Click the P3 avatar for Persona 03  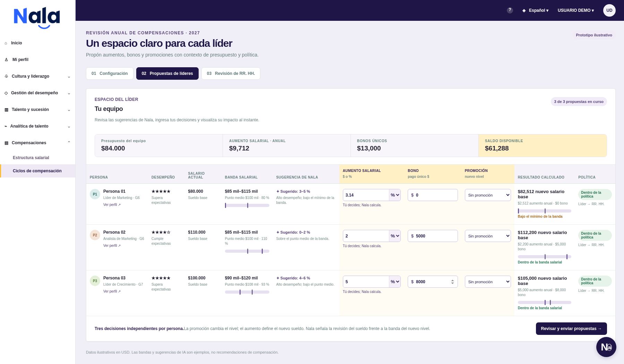pyautogui.click(x=95, y=281)
